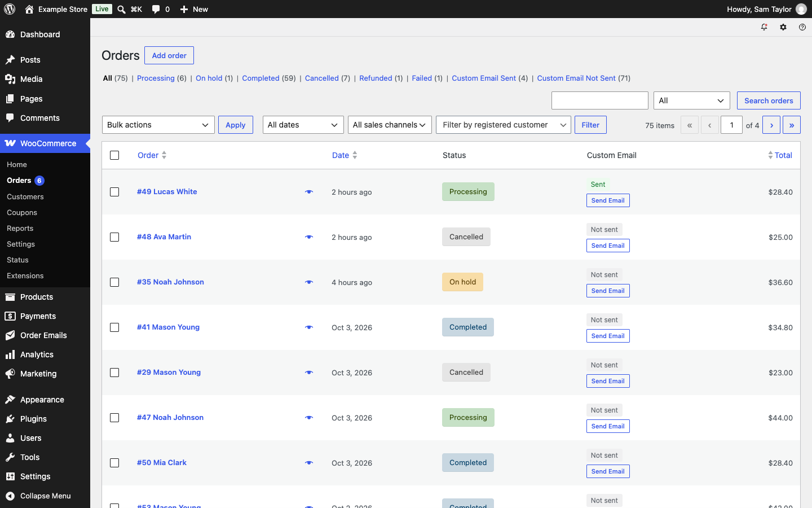Click the order search input field
This screenshot has width=812, height=508.
[x=600, y=100]
